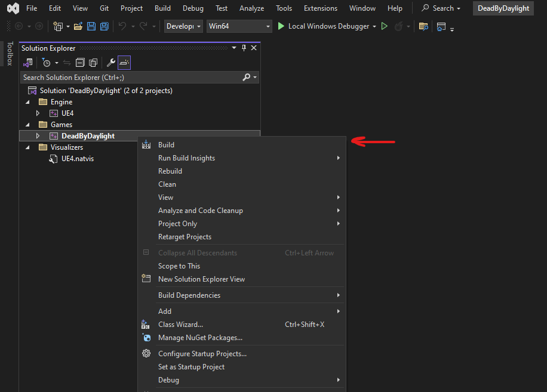Collapse All items in Solution Explorer
547x392 pixels.
click(80, 63)
